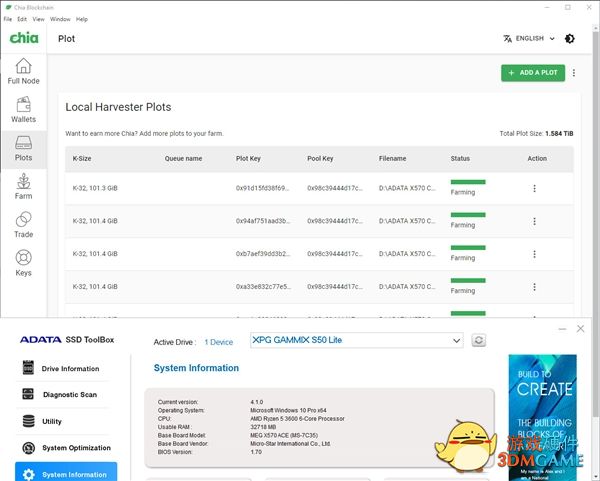Open action menu for plot 0xa33e832c77e5

(x=534, y=287)
